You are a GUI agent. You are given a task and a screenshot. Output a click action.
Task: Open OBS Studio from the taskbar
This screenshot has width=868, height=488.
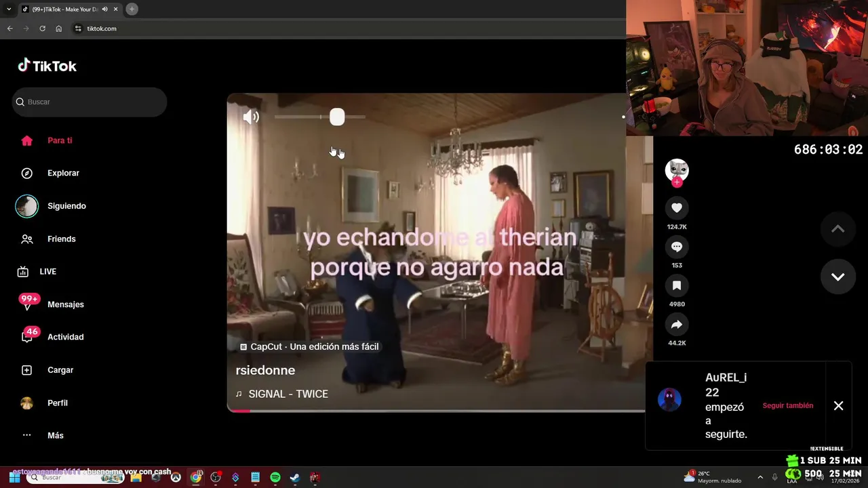pyautogui.click(x=216, y=477)
